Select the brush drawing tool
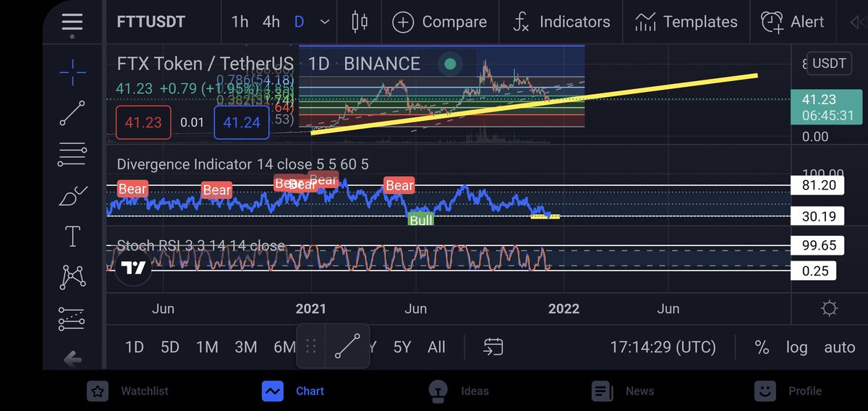The image size is (868, 411). [72, 195]
